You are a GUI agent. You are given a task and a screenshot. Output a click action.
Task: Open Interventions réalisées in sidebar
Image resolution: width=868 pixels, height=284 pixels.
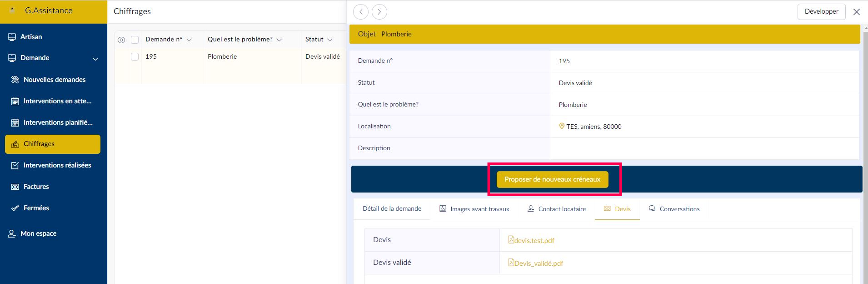tap(57, 165)
